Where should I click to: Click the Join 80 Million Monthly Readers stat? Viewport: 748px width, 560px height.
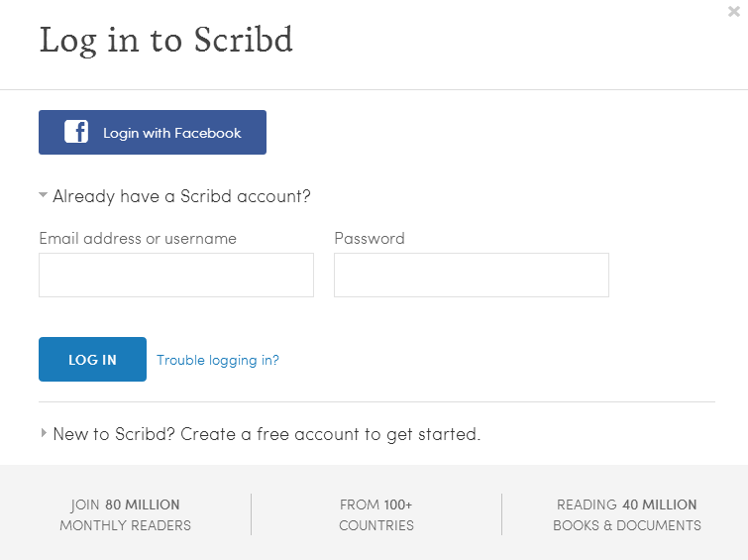coord(126,514)
